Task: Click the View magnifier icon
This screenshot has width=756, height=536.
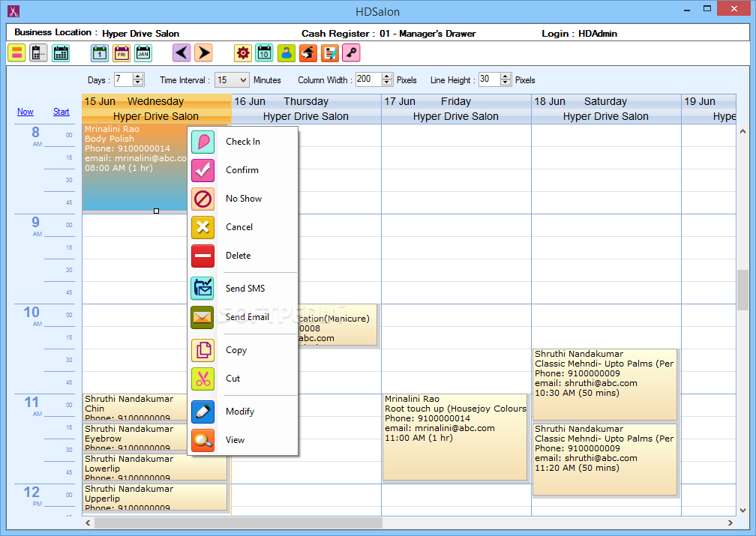Action: (203, 439)
